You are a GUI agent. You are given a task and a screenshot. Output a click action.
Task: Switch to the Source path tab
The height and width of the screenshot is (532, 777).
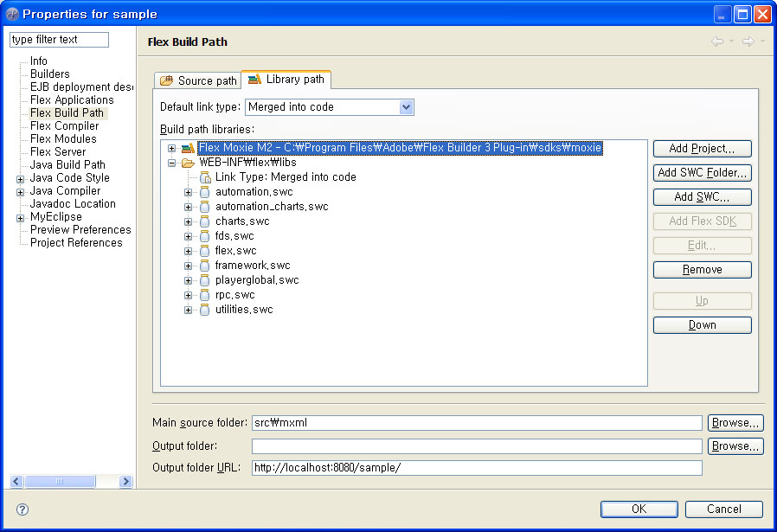[x=198, y=80]
